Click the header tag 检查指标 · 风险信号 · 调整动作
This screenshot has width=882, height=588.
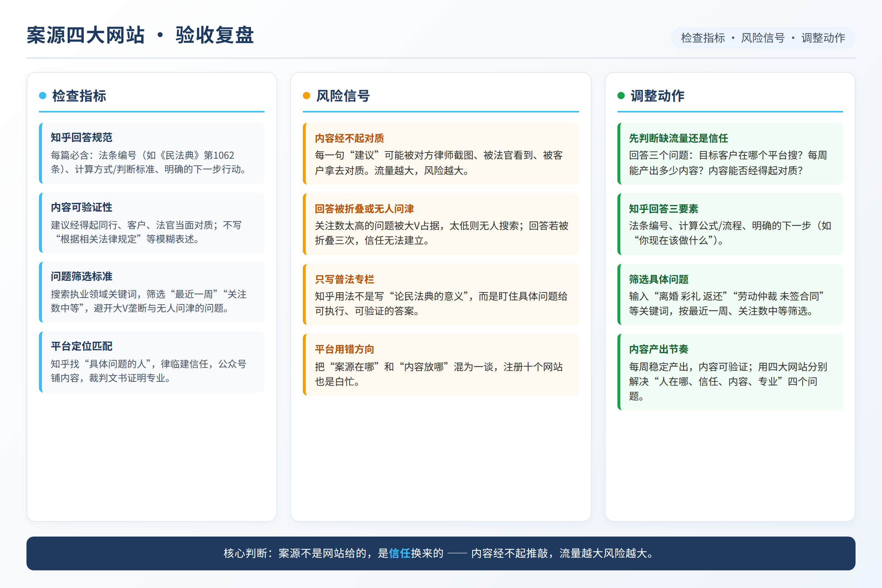[x=763, y=38]
